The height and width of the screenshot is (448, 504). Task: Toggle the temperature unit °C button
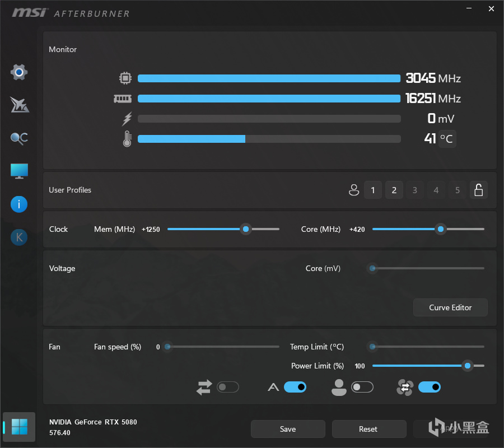coord(447,139)
